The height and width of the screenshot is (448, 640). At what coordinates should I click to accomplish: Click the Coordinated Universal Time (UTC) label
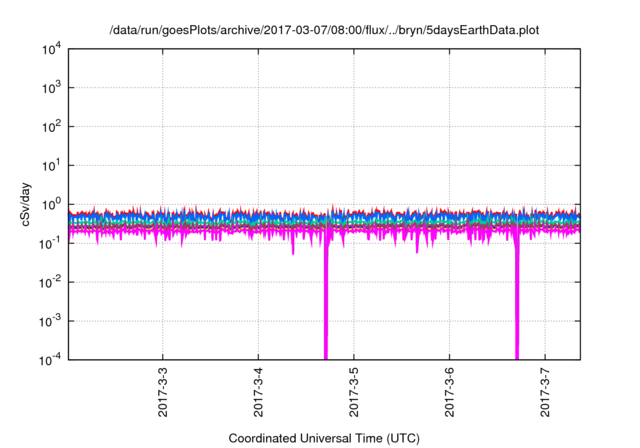coord(324,439)
